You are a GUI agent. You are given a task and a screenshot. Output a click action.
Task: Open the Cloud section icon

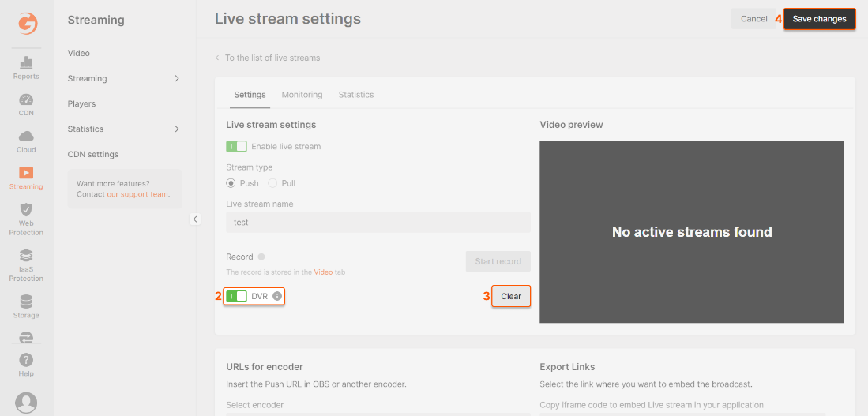[26, 136]
